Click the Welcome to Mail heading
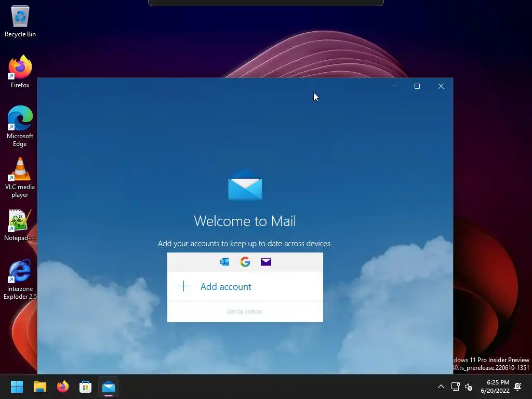The width and height of the screenshot is (532, 399). tap(245, 221)
